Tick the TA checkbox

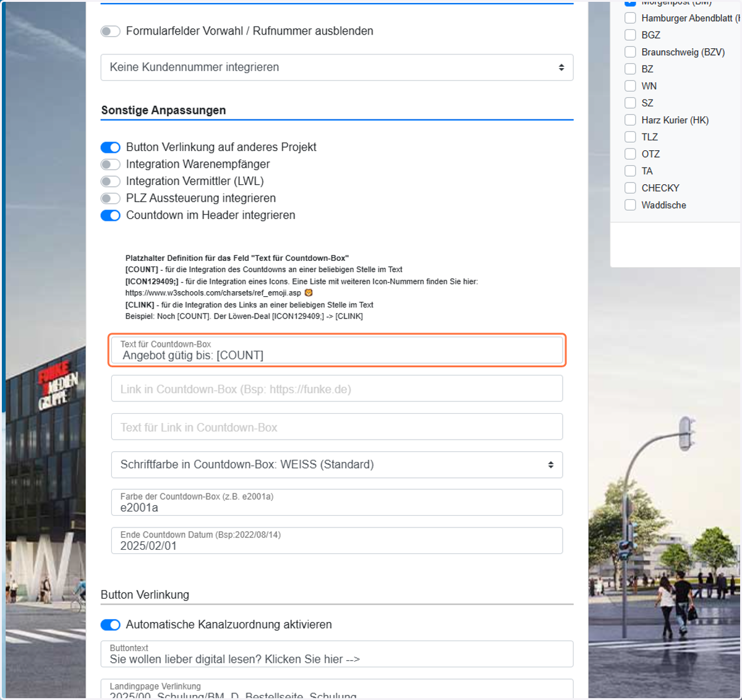click(630, 171)
